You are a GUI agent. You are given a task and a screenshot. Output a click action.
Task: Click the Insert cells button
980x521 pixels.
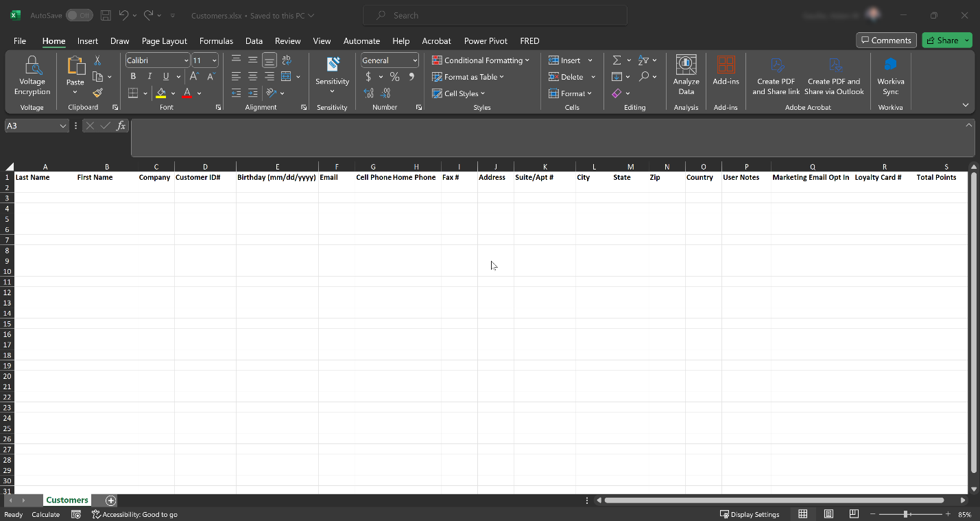[565, 60]
